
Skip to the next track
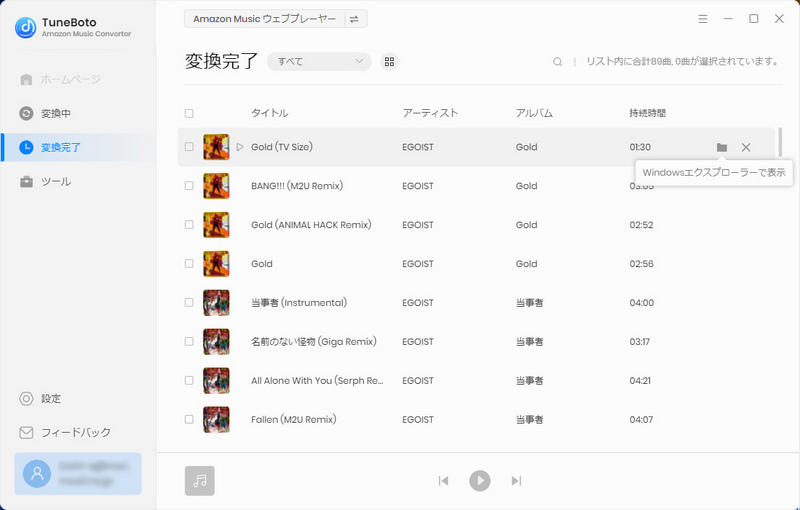coord(516,480)
